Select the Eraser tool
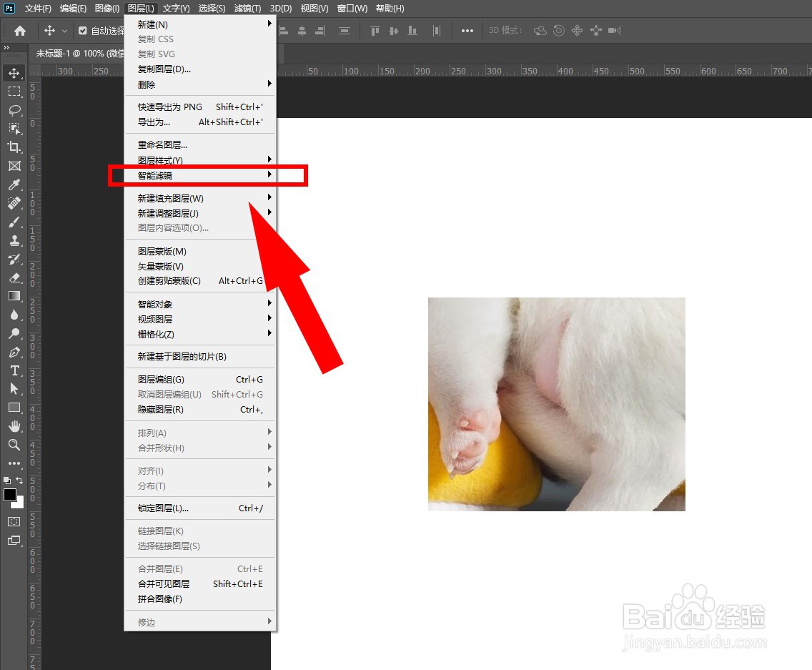 coord(14,277)
